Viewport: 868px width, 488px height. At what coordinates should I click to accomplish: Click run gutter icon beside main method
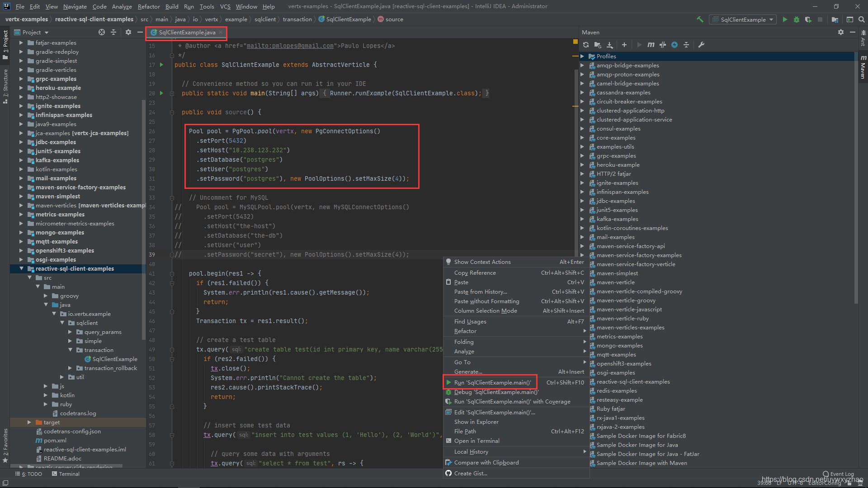161,93
